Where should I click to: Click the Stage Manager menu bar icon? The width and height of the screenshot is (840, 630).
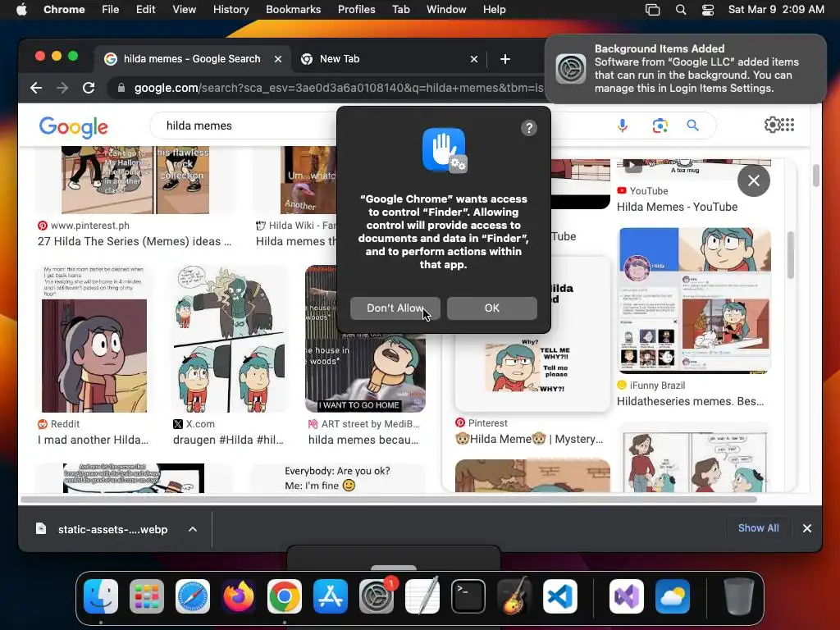(x=652, y=10)
